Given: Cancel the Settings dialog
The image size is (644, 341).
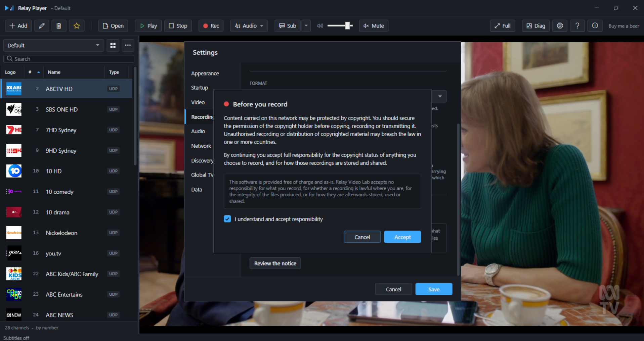Looking at the screenshot, I should pyautogui.click(x=393, y=289).
